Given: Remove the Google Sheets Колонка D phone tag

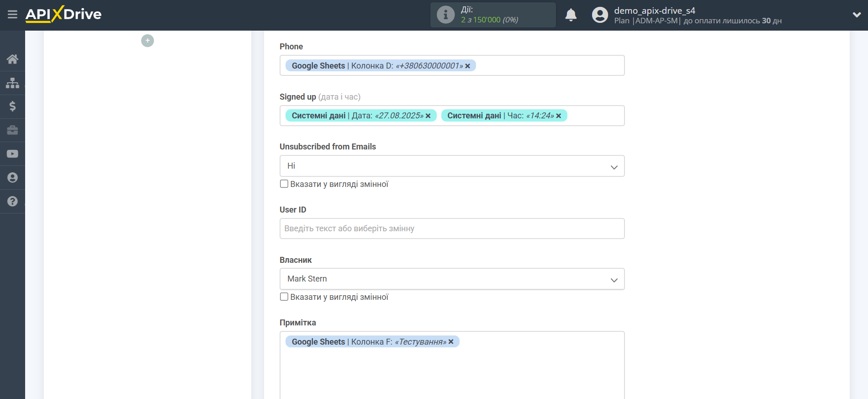Looking at the screenshot, I should coord(467,66).
